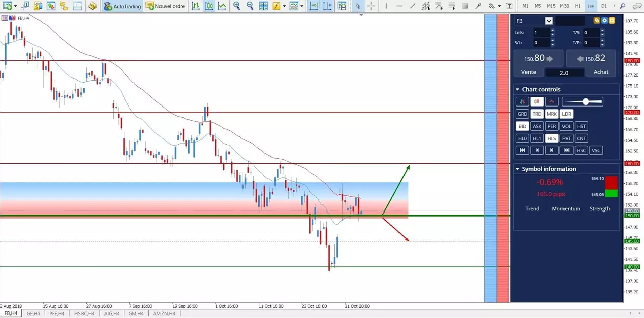This screenshot has width=644, height=318.
Task: Select the D1 timeframe
Action: pos(604,6)
